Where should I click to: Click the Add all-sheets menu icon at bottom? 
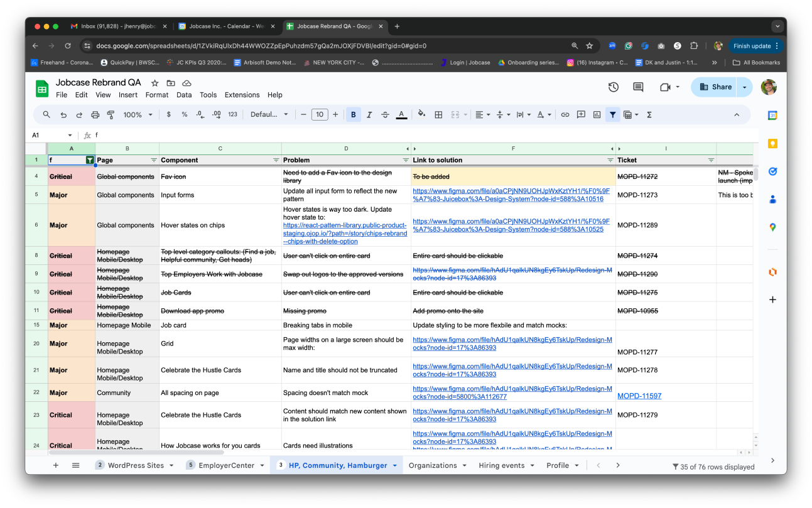pos(75,465)
